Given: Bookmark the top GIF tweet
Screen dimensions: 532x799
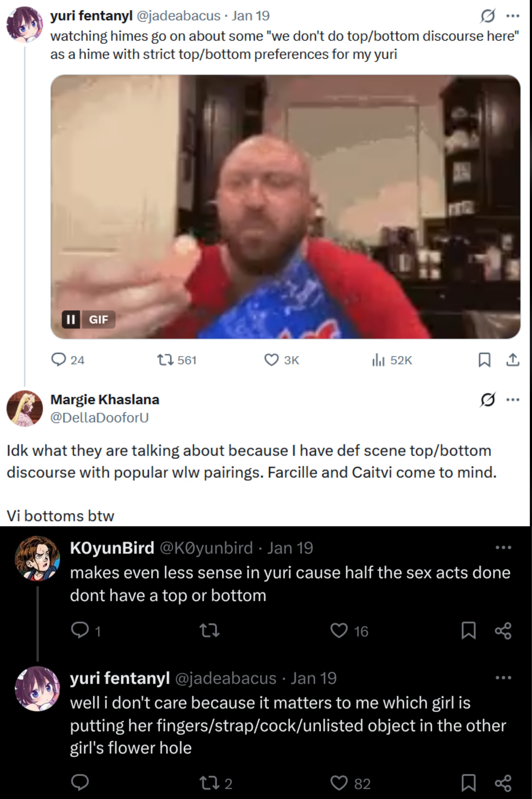Looking at the screenshot, I should pos(484,360).
